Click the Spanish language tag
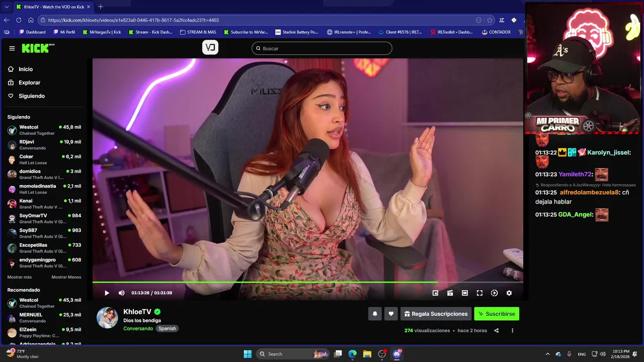This screenshot has height=362, width=644. click(x=167, y=328)
